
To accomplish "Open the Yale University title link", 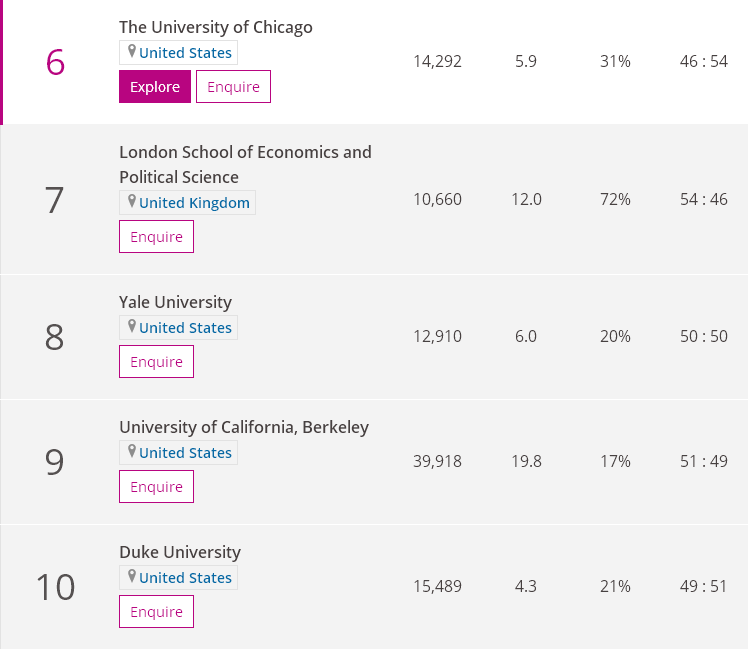I will [175, 302].
